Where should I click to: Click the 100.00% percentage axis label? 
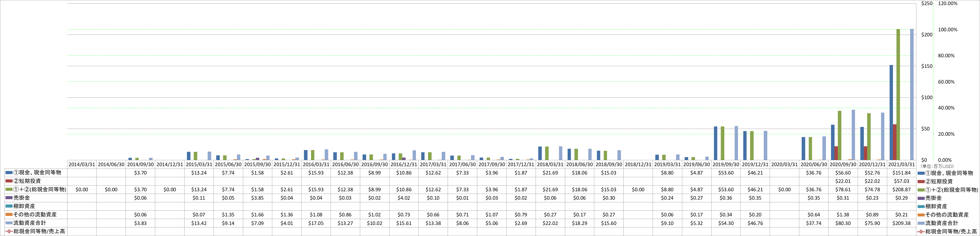coord(948,30)
